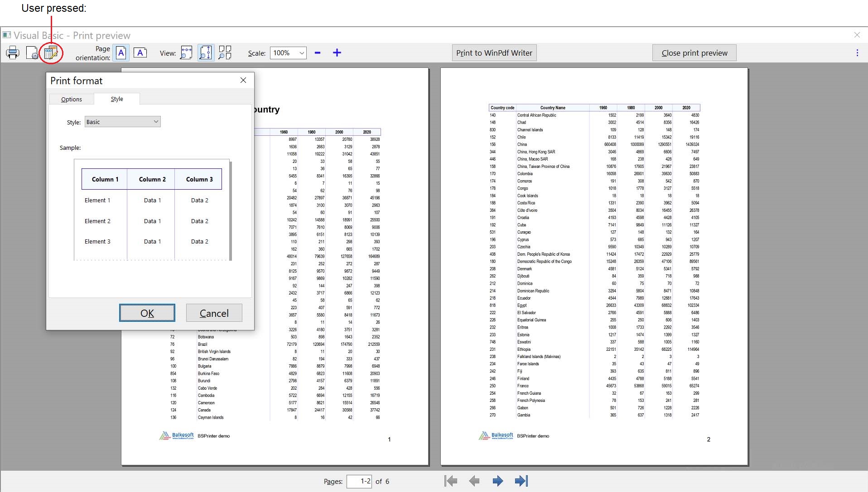Viewport: 868px width, 492px height.
Task: Click "Element 3" in the sample
Action: tap(97, 241)
